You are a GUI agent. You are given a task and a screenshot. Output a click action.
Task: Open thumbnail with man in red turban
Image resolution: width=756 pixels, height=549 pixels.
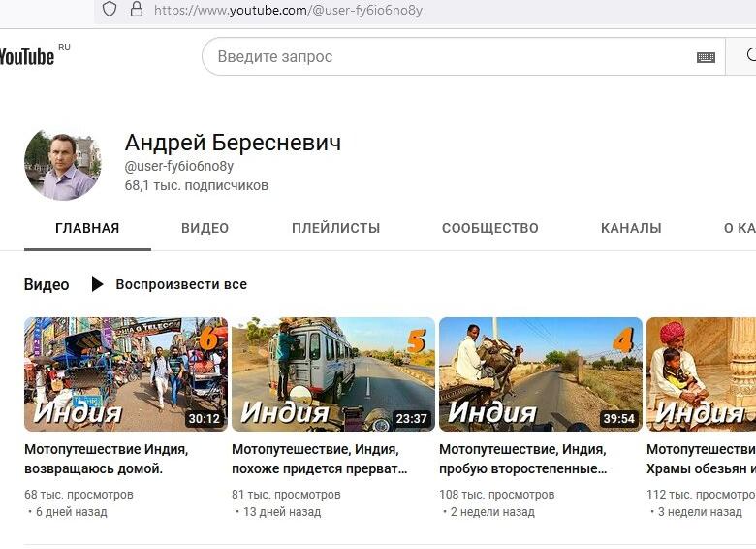[x=701, y=373]
